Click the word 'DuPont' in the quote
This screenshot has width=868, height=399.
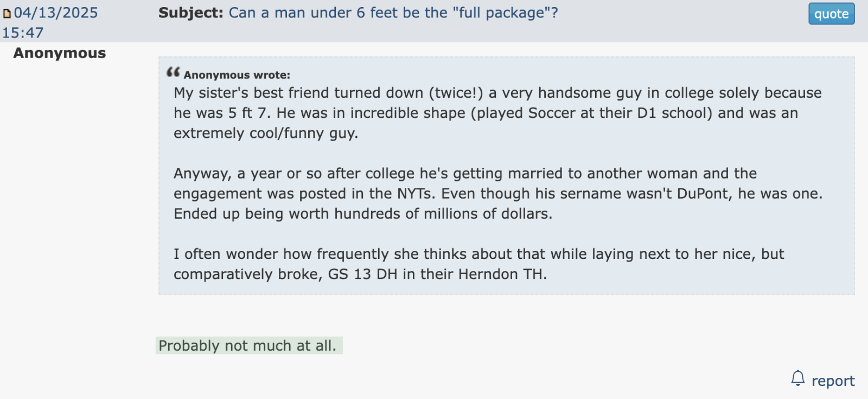[703, 193]
